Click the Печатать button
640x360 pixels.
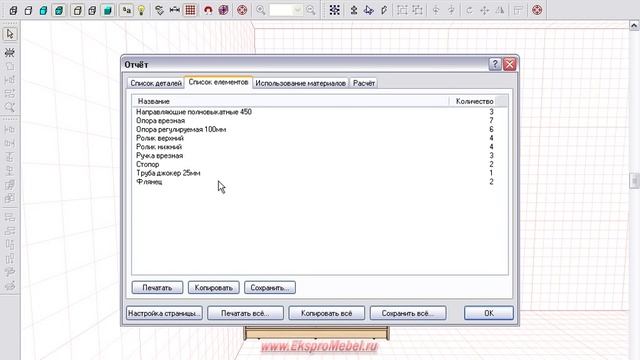tap(157, 288)
